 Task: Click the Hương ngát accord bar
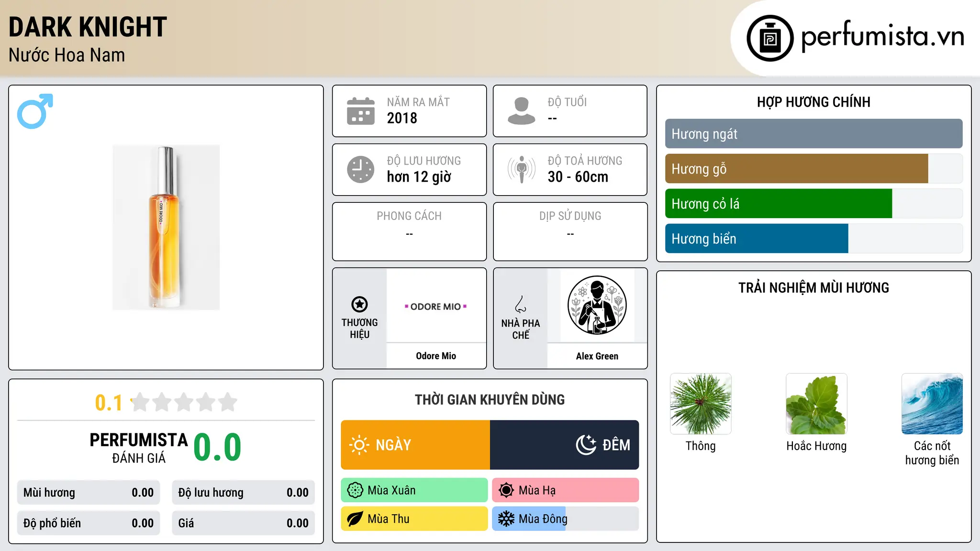pyautogui.click(x=813, y=133)
